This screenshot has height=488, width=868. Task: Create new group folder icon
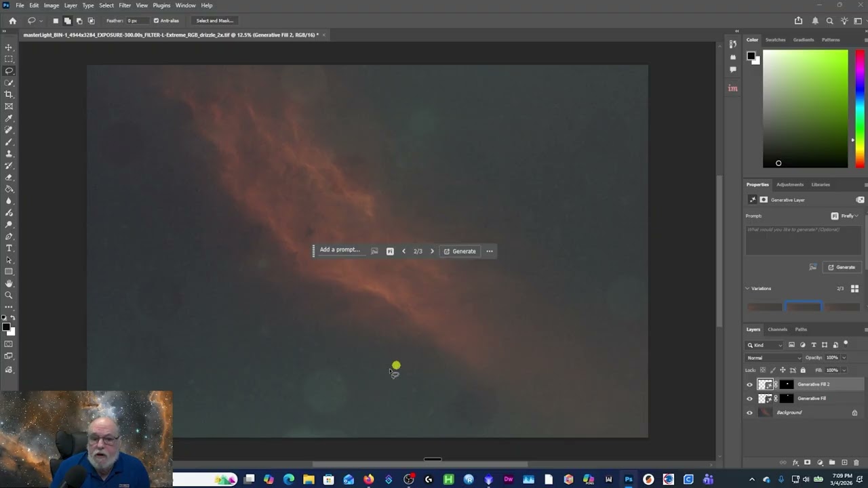click(x=832, y=462)
